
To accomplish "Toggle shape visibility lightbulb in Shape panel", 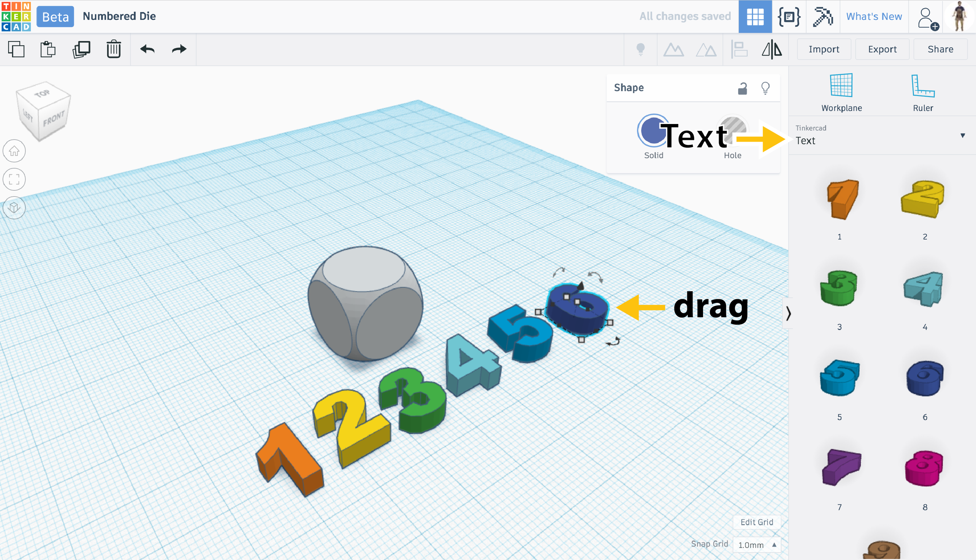I will click(x=765, y=88).
